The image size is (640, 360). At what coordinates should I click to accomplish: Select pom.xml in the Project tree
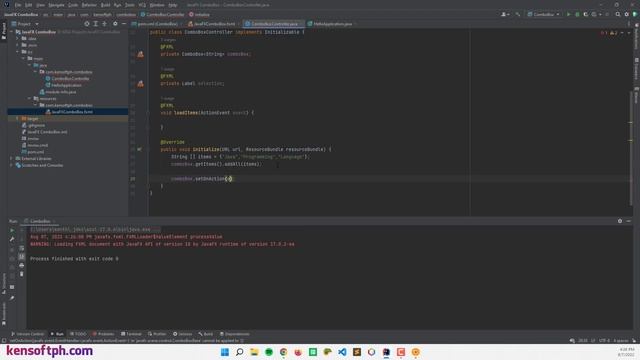(x=36, y=152)
